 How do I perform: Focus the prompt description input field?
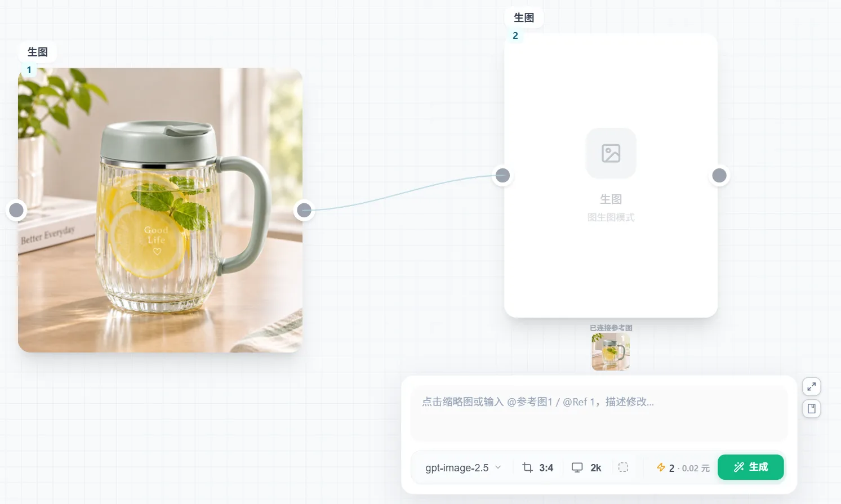coord(599,414)
